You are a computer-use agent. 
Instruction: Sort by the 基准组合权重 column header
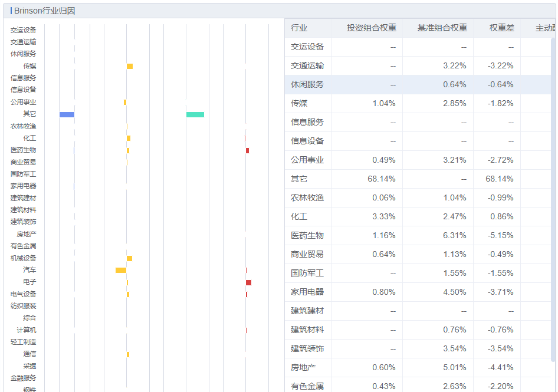pos(442,28)
